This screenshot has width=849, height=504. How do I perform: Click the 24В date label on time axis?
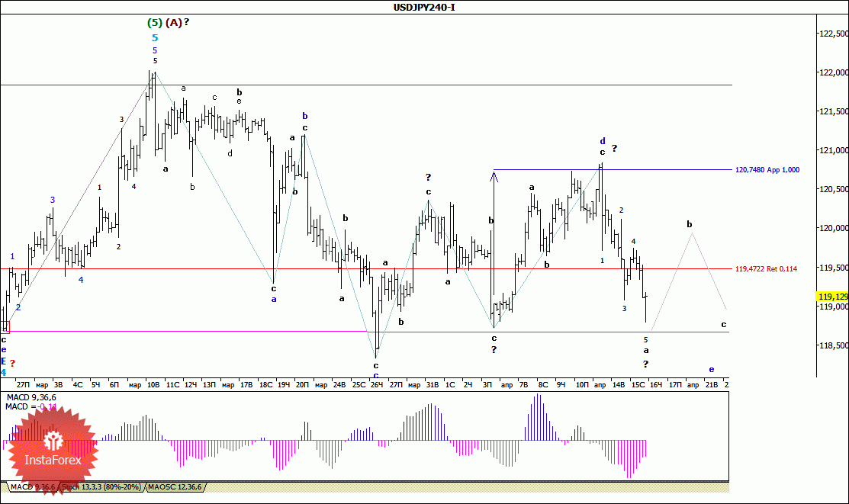point(339,385)
